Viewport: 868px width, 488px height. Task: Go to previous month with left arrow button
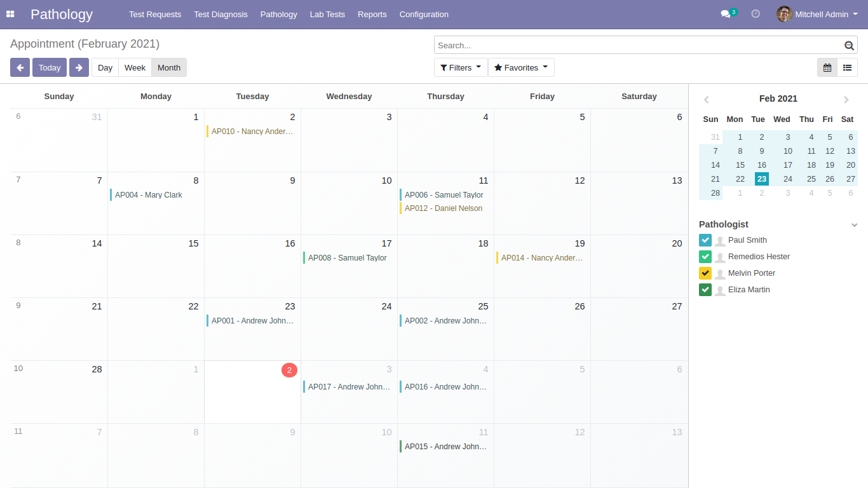(x=20, y=67)
